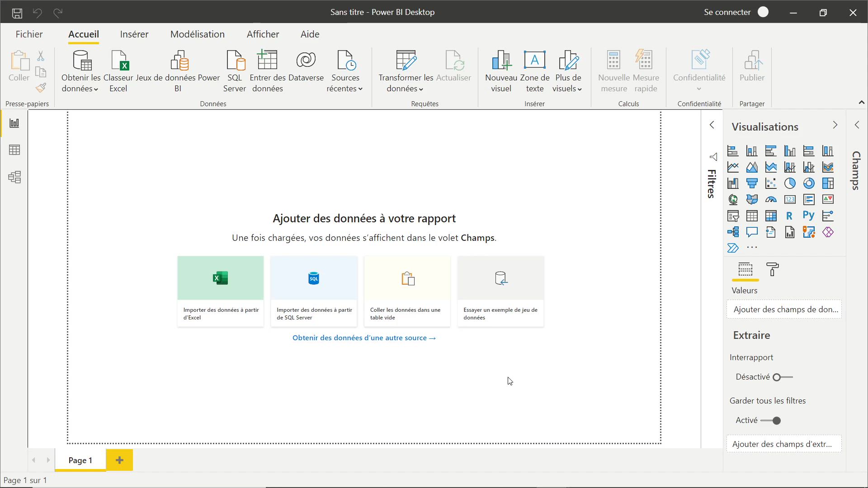Switch to Data table view in sidebar
The height and width of the screenshot is (488, 868).
tap(14, 150)
